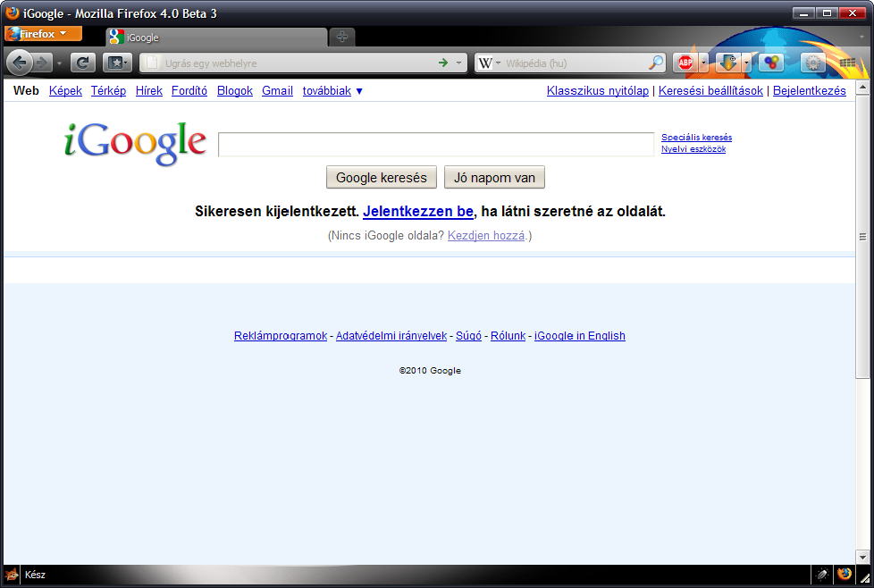874x588 pixels.
Task: Open the download helper dropdown arrow
Action: click(x=746, y=63)
